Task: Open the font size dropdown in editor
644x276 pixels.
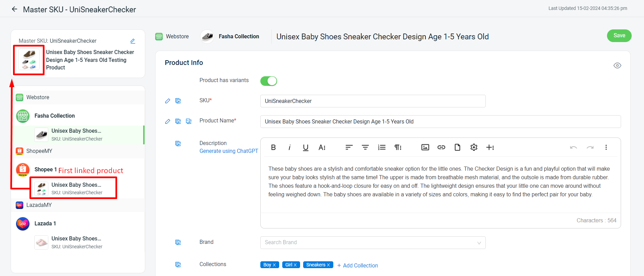Action: [x=322, y=147]
